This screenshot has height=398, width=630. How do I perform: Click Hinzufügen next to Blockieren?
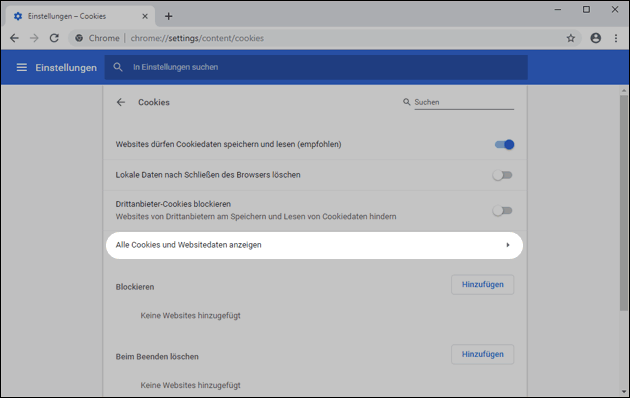click(x=483, y=285)
